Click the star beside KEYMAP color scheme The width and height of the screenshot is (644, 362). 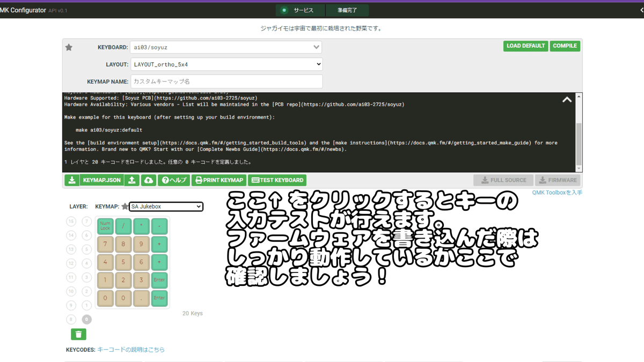coord(125,206)
